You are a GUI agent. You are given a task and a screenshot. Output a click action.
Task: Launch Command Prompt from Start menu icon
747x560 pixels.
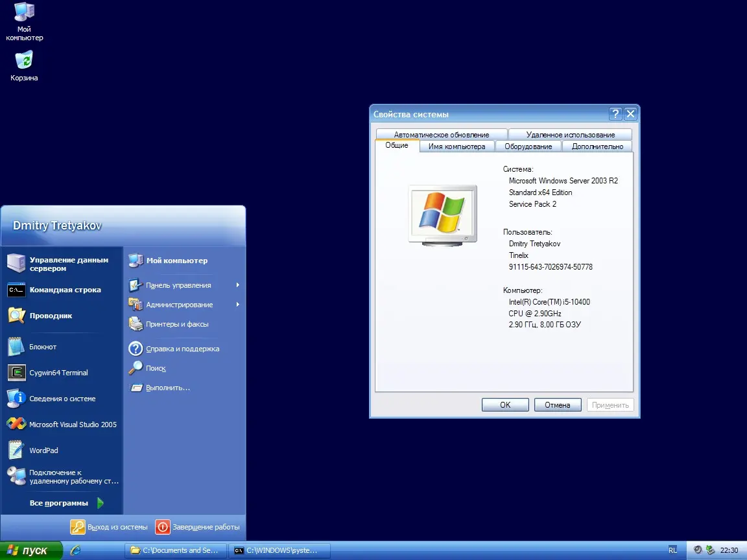tap(16, 290)
